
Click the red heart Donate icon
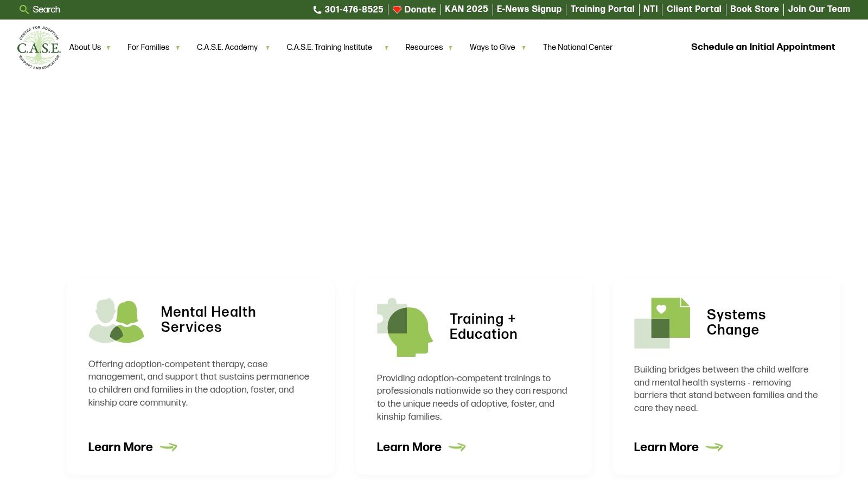(398, 9)
